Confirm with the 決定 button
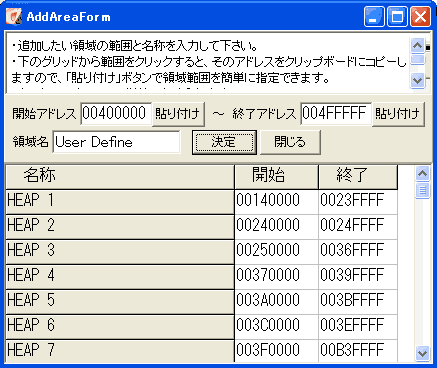This screenshot has height=368, width=437. pos(224,142)
